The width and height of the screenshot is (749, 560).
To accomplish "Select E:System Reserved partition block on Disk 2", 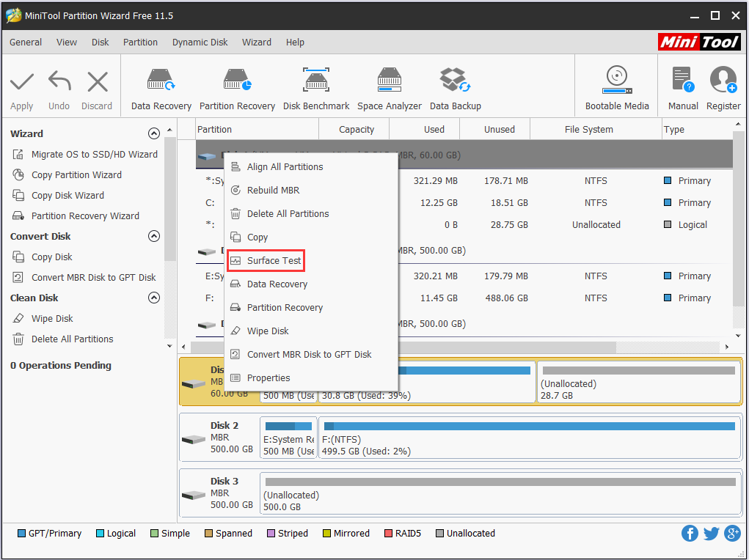I will (x=288, y=439).
